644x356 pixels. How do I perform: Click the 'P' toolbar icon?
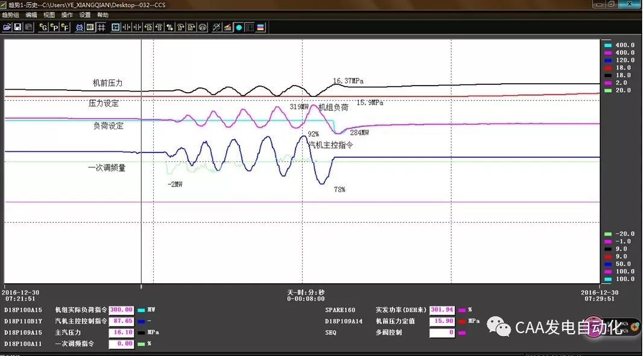point(54,27)
